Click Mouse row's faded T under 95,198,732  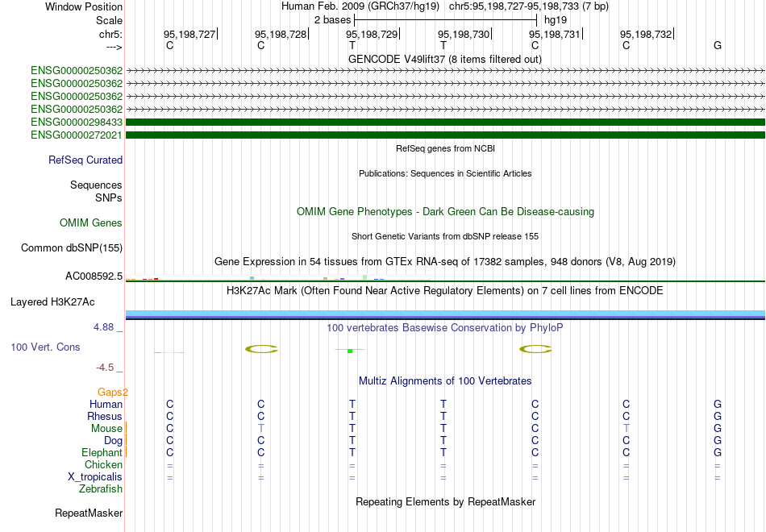[627, 429]
